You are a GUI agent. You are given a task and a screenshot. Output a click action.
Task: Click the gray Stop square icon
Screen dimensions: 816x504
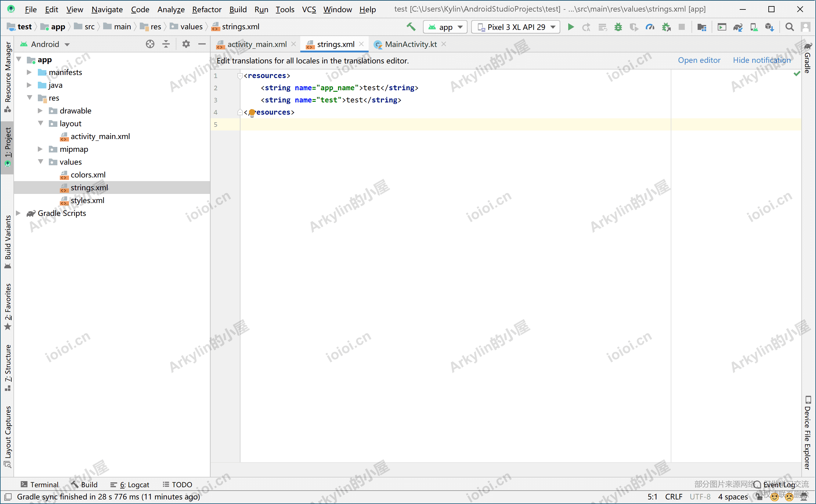682,27
